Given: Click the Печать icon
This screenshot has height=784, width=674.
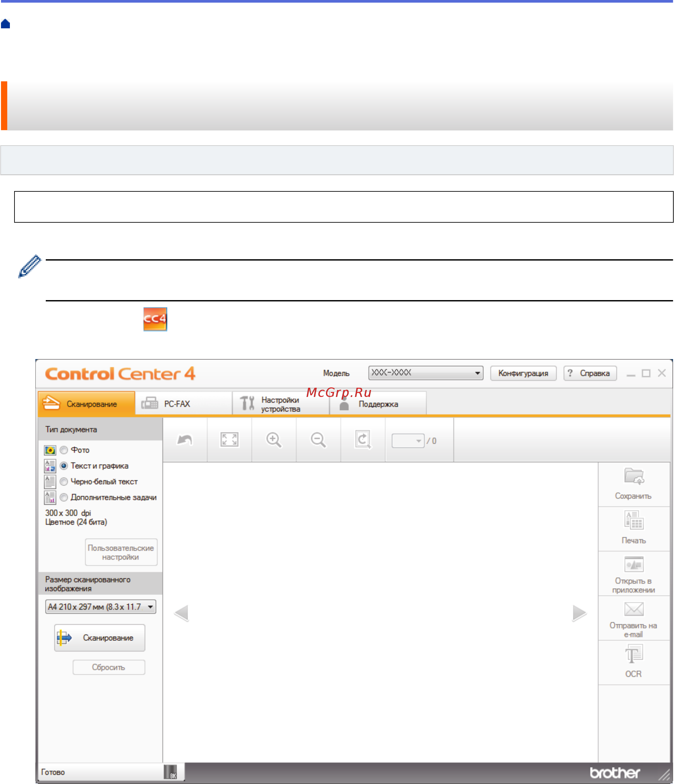Looking at the screenshot, I should [634, 520].
